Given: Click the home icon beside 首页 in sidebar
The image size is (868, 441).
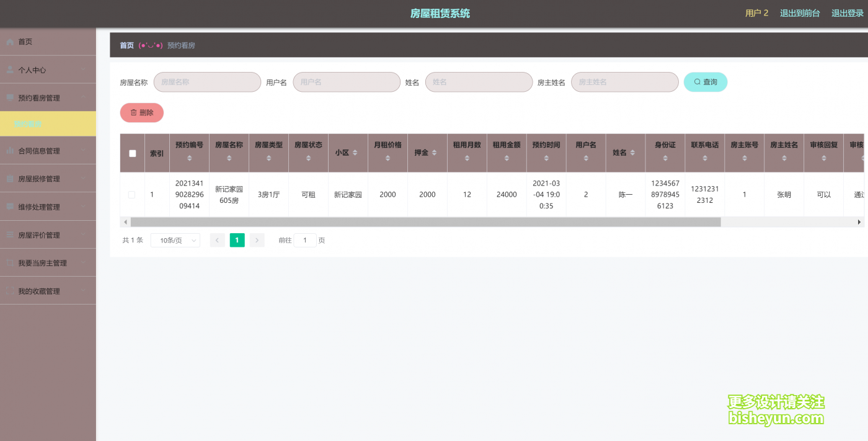Looking at the screenshot, I should 10,42.
